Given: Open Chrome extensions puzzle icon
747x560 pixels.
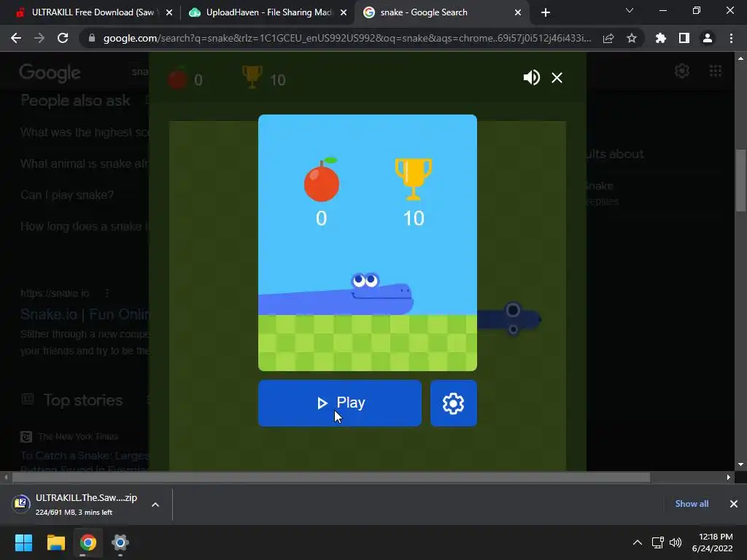Looking at the screenshot, I should pos(661,38).
